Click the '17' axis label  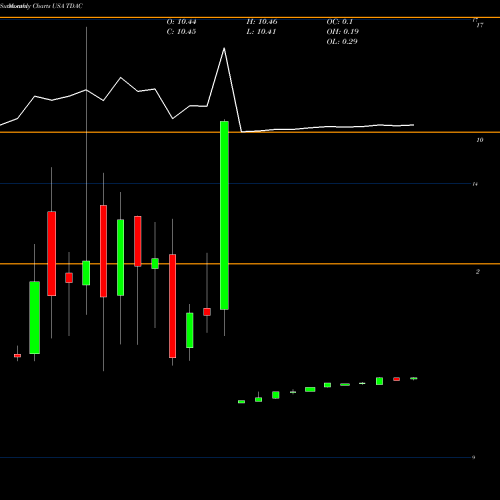click(x=480, y=25)
